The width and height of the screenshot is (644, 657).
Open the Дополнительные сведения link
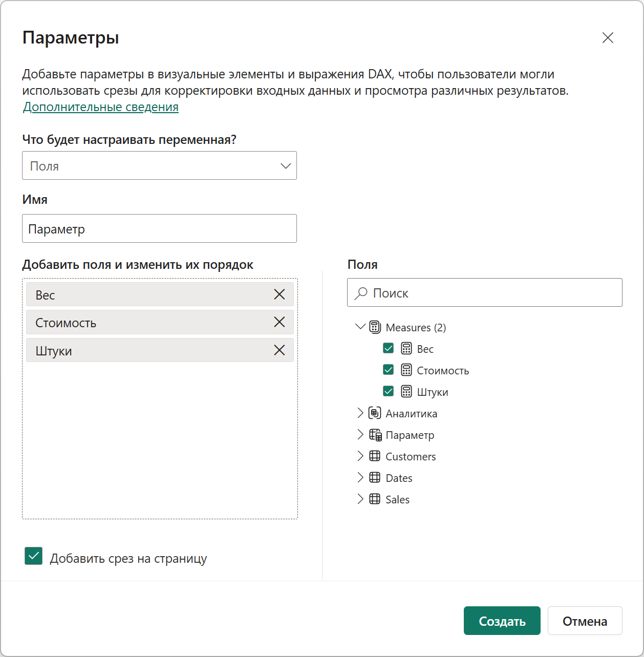click(100, 107)
